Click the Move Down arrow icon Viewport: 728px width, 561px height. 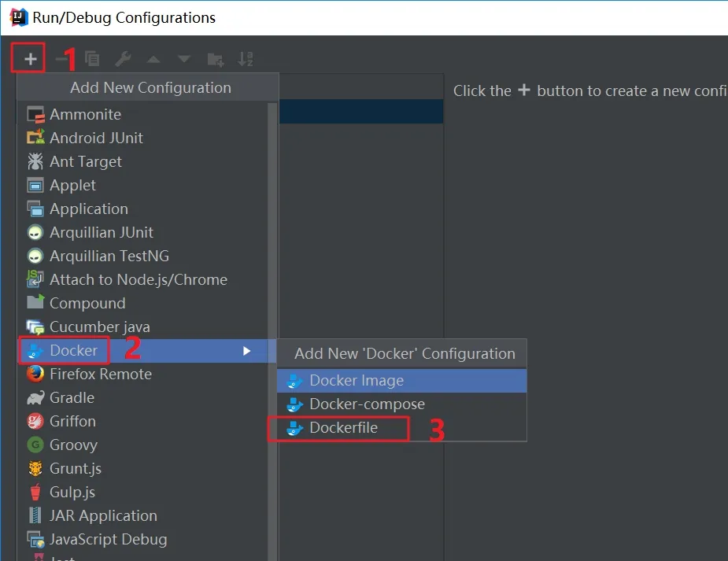point(184,58)
